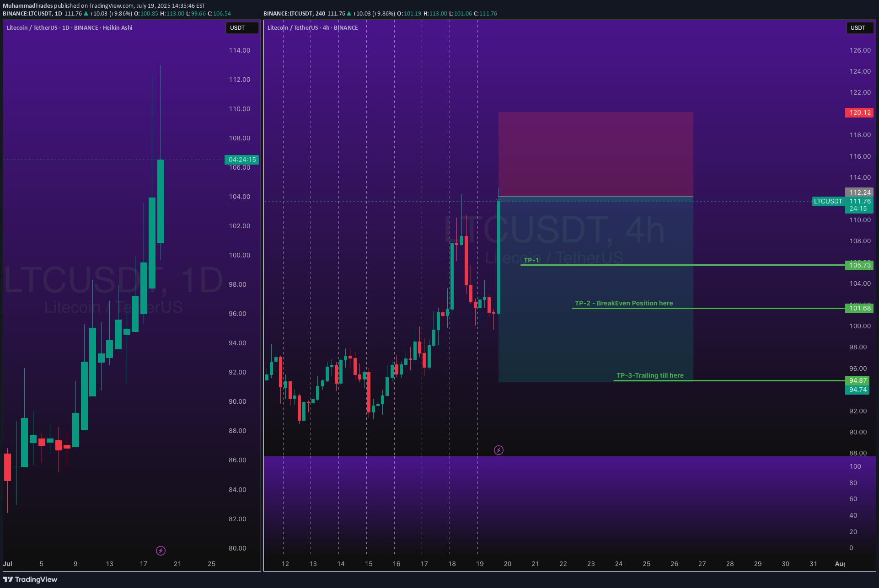
Task: Click the 126.00 label on 4h price scale
Action: tap(860, 50)
